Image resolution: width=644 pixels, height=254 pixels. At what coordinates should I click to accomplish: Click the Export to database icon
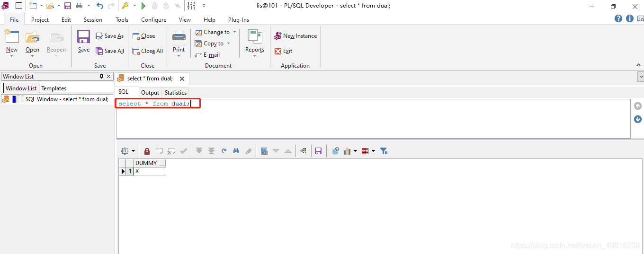[x=335, y=151]
